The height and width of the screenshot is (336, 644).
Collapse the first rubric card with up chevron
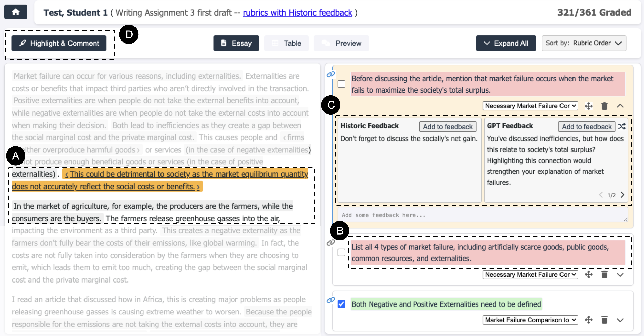(x=620, y=106)
